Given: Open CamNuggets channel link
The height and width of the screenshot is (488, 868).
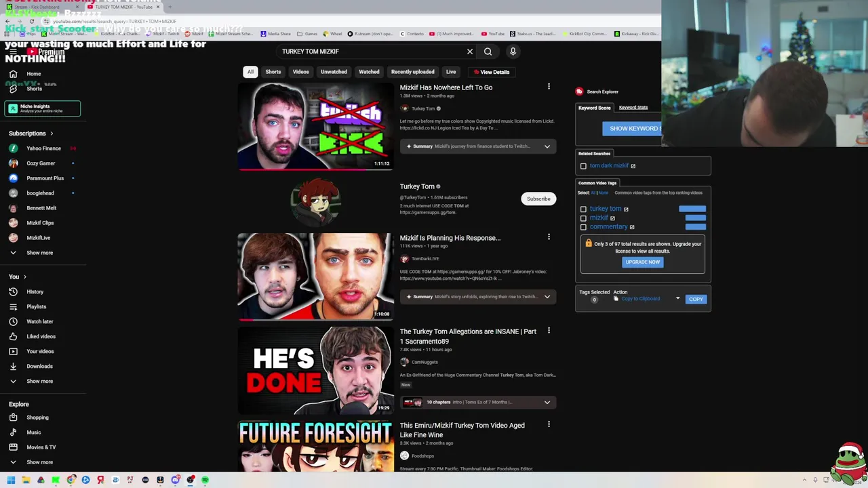Looking at the screenshot, I should click(425, 362).
